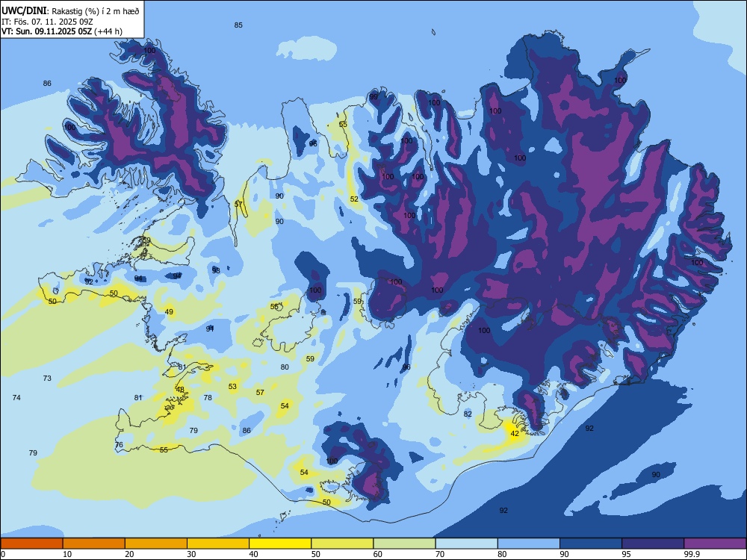Click the '48' humidity value on the map
Viewport: 747px width, 560px height.
tap(179, 390)
